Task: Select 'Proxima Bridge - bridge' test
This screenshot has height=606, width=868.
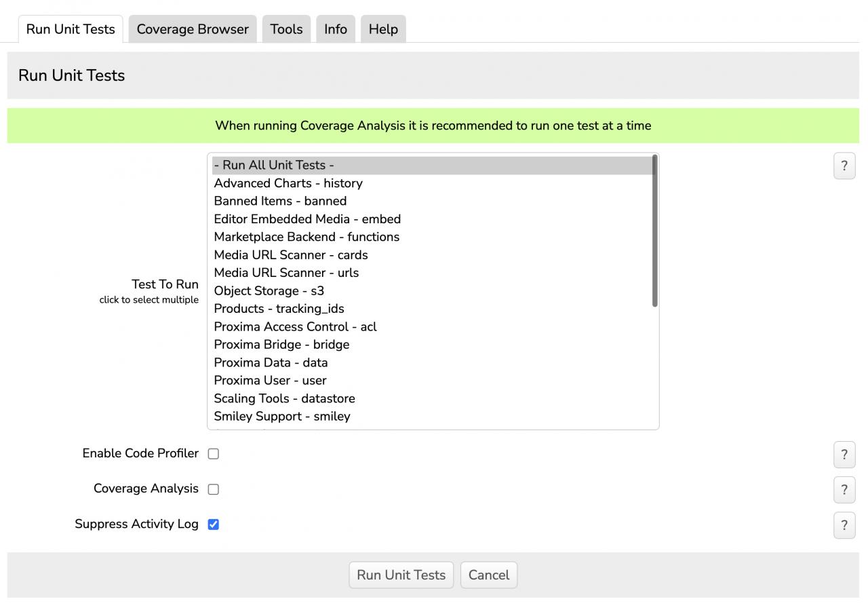Action: [x=281, y=345]
